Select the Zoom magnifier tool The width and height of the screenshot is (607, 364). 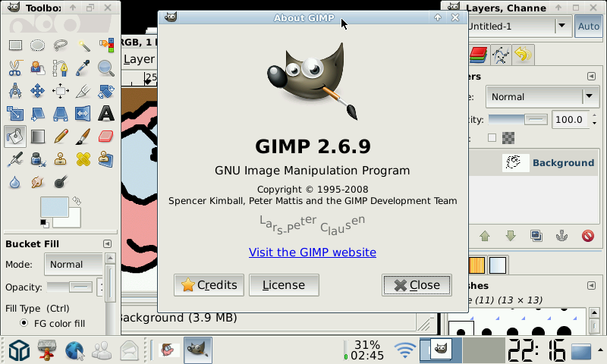pos(106,68)
